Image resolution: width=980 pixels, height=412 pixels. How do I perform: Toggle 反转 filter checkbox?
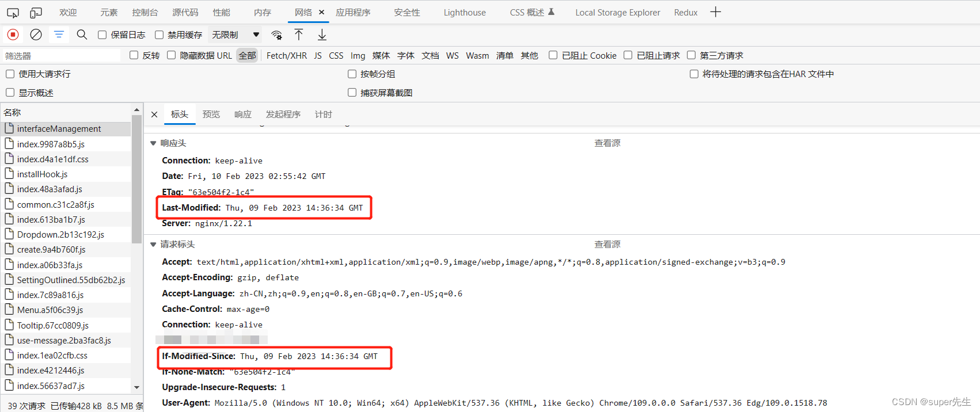134,55
